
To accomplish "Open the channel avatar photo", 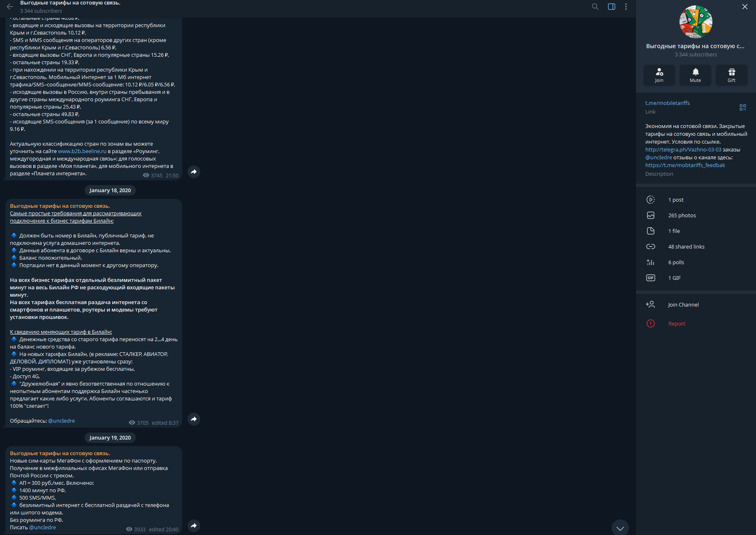I will [696, 22].
